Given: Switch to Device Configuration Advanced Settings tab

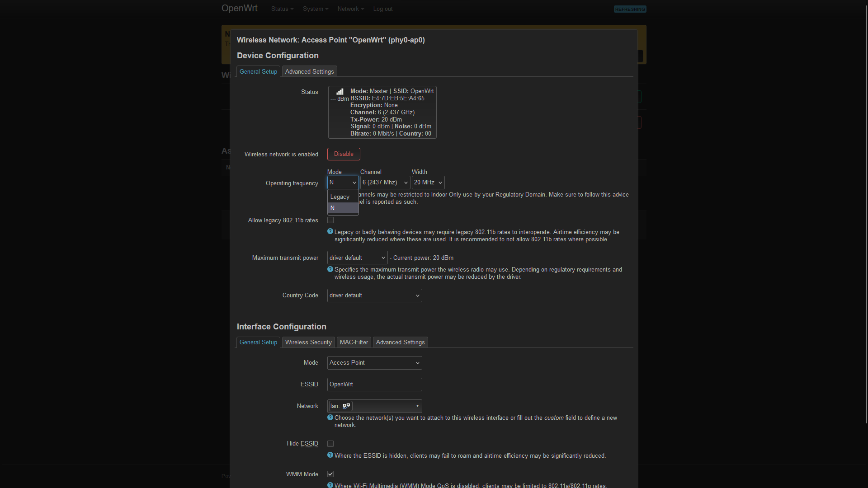Looking at the screenshot, I should pyautogui.click(x=309, y=71).
